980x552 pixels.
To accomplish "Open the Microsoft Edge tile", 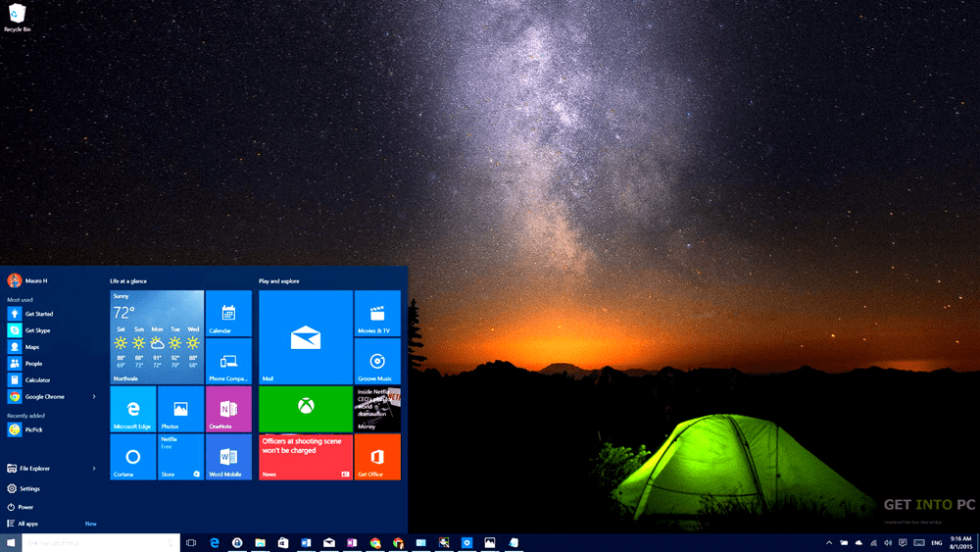I will coord(133,409).
